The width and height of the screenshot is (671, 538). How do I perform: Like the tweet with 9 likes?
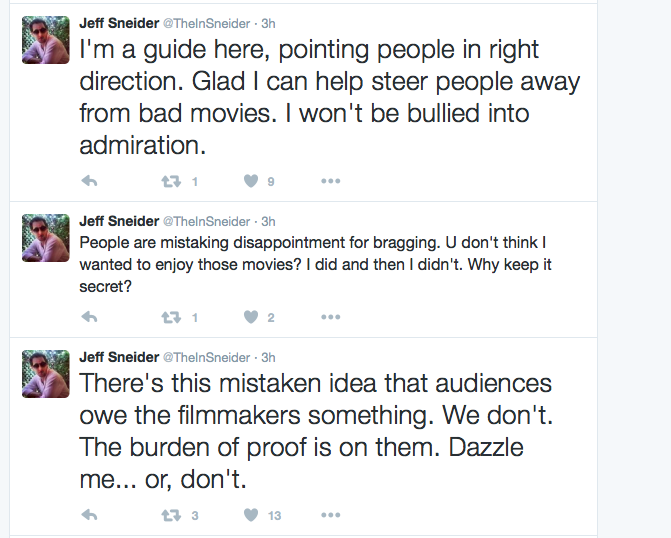(251, 181)
